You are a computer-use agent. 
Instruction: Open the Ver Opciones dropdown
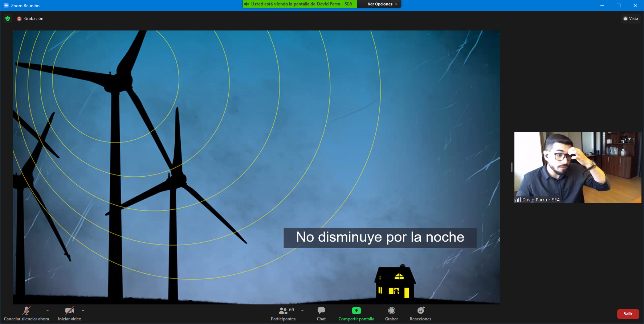coord(382,4)
